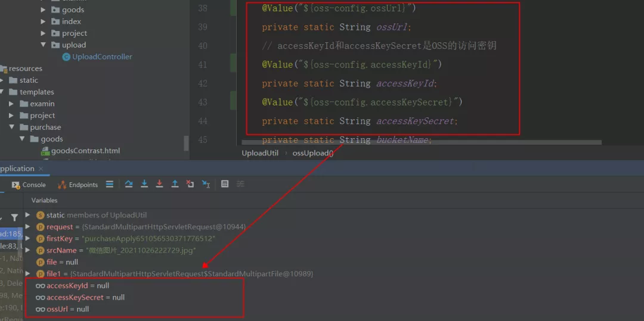644x321 pixels.
Task: Click the Show Execution Point icon
Action: (x=110, y=184)
